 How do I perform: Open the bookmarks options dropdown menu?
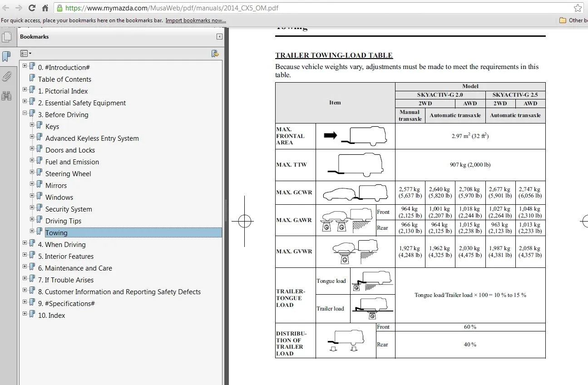click(x=26, y=54)
